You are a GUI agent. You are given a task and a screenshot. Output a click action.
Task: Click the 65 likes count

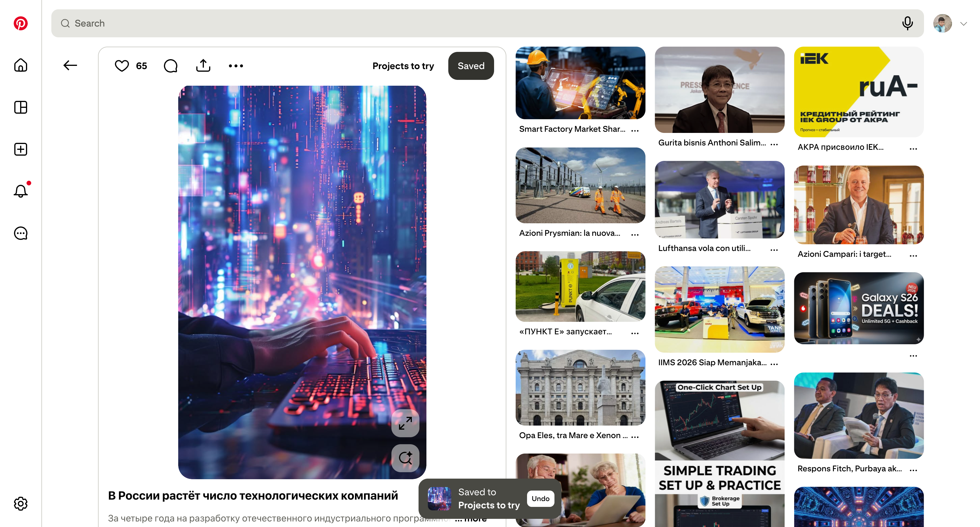point(141,66)
